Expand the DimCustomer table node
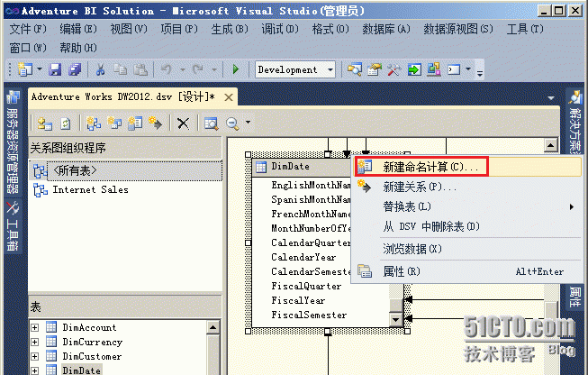 34,356
